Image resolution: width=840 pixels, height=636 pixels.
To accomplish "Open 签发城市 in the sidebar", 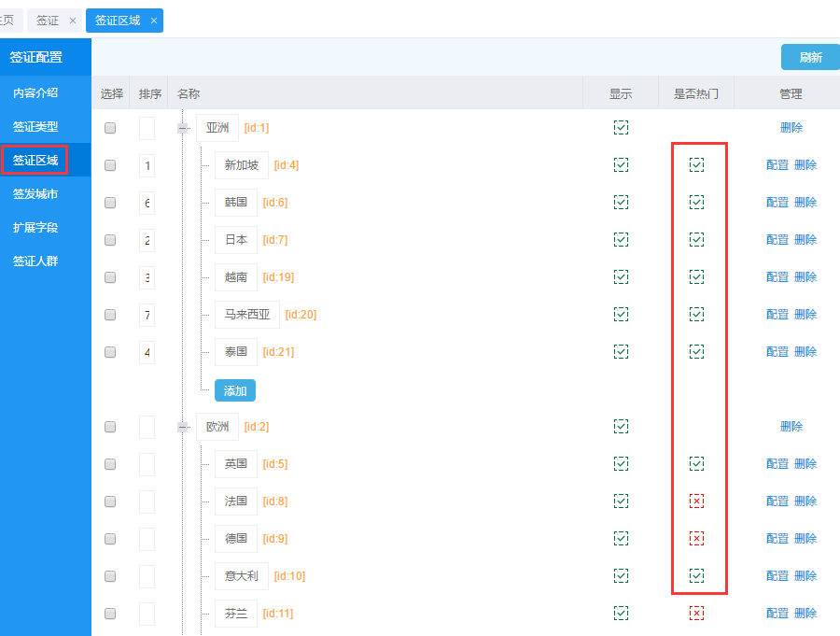I will tap(35, 194).
